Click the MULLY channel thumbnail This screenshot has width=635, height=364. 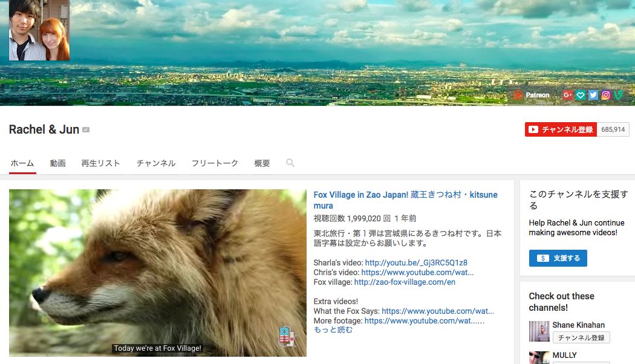click(x=539, y=358)
